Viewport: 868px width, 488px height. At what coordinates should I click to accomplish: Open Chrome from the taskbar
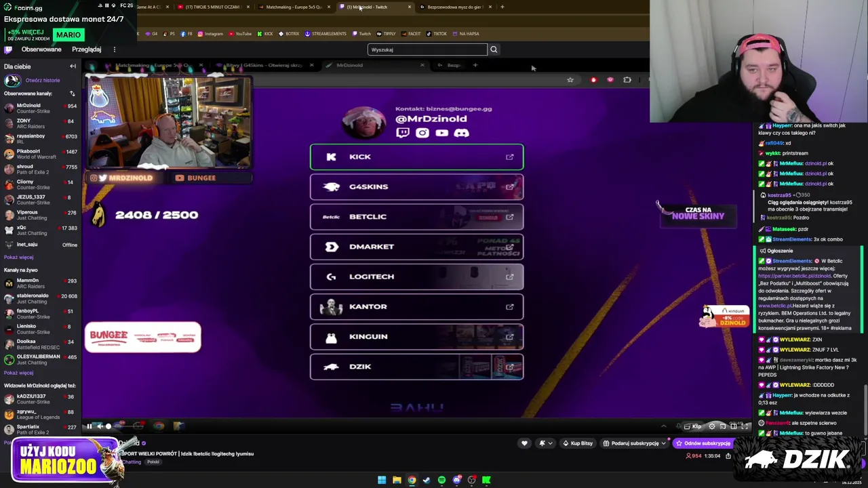pyautogui.click(x=412, y=480)
